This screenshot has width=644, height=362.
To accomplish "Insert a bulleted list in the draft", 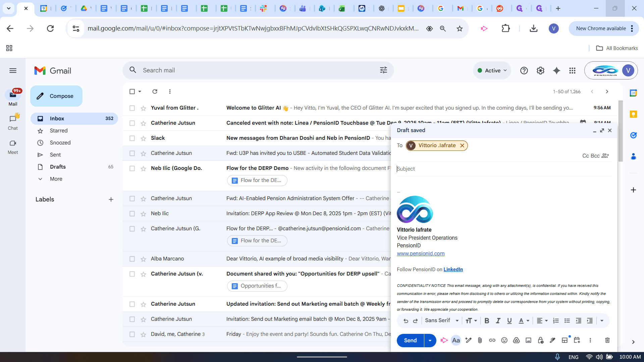I will click(567, 321).
